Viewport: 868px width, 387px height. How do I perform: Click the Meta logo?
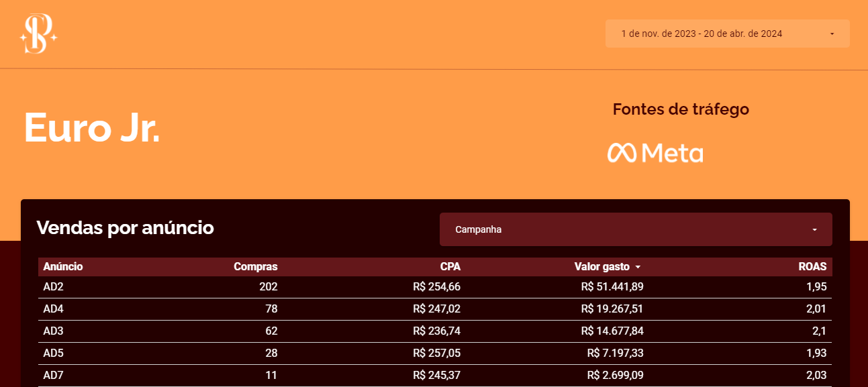pyautogui.click(x=655, y=153)
